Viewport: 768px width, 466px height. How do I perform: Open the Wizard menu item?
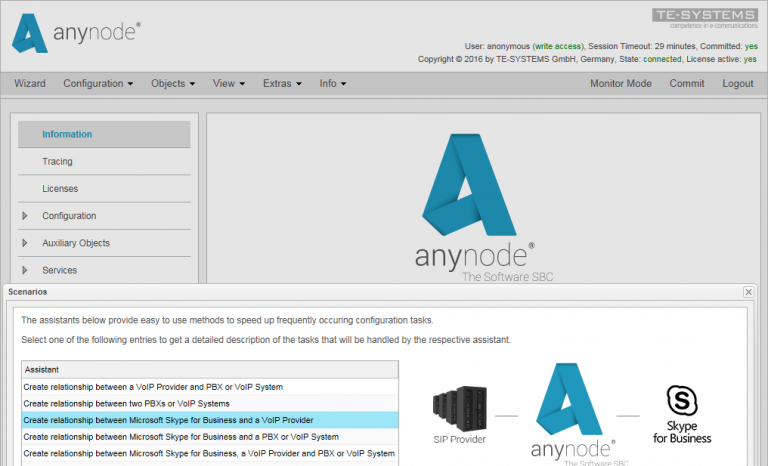point(30,83)
